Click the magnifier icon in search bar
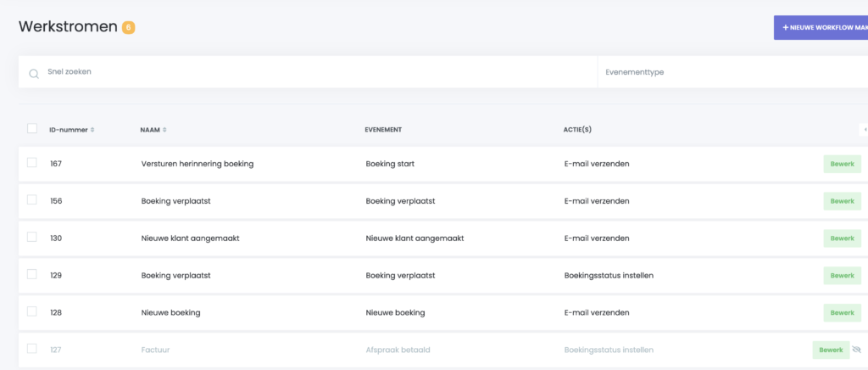 [x=34, y=73]
